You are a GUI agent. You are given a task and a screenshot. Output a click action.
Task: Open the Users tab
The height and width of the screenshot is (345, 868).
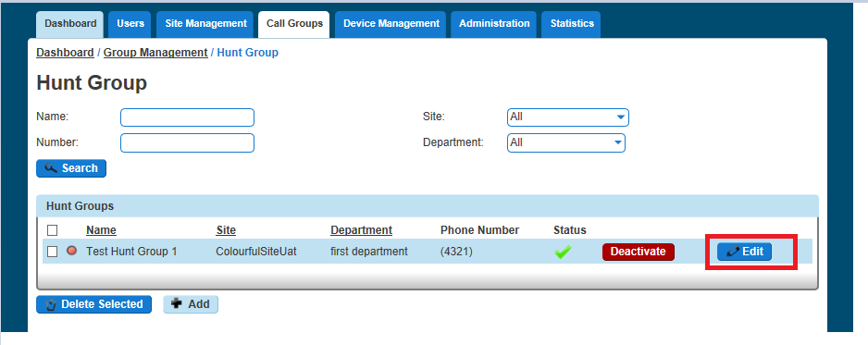(130, 24)
